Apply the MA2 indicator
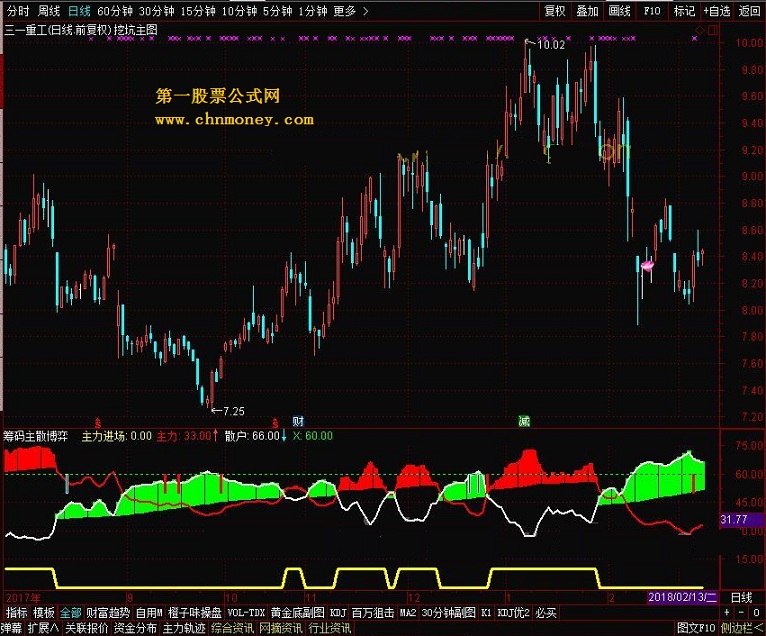 point(408,613)
